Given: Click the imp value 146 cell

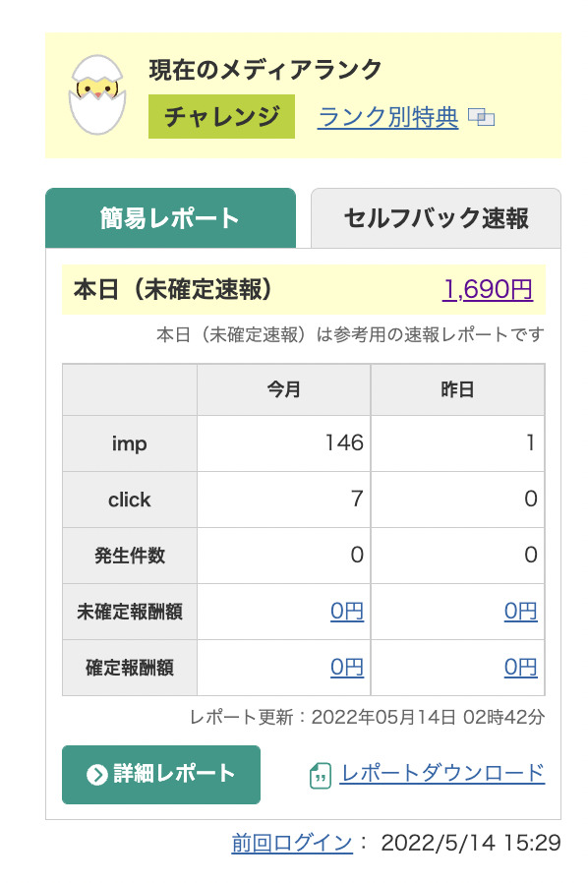Looking at the screenshot, I should tap(284, 443).
